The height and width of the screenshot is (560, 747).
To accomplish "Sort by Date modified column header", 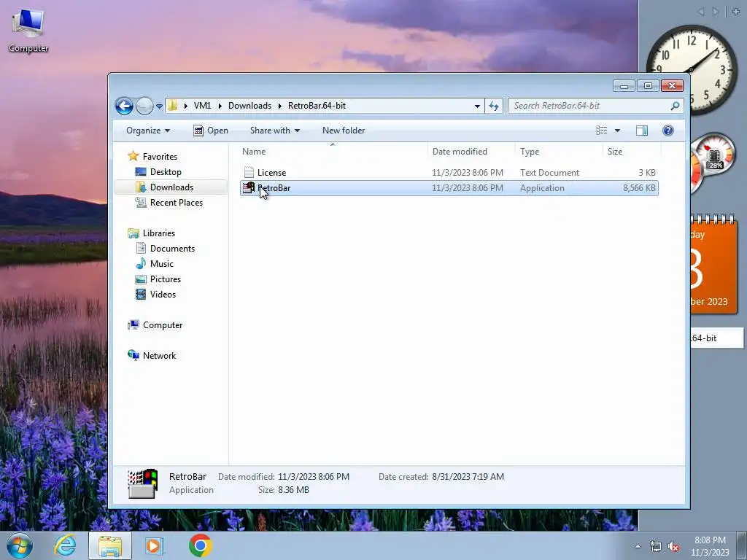I will [471, 152].
